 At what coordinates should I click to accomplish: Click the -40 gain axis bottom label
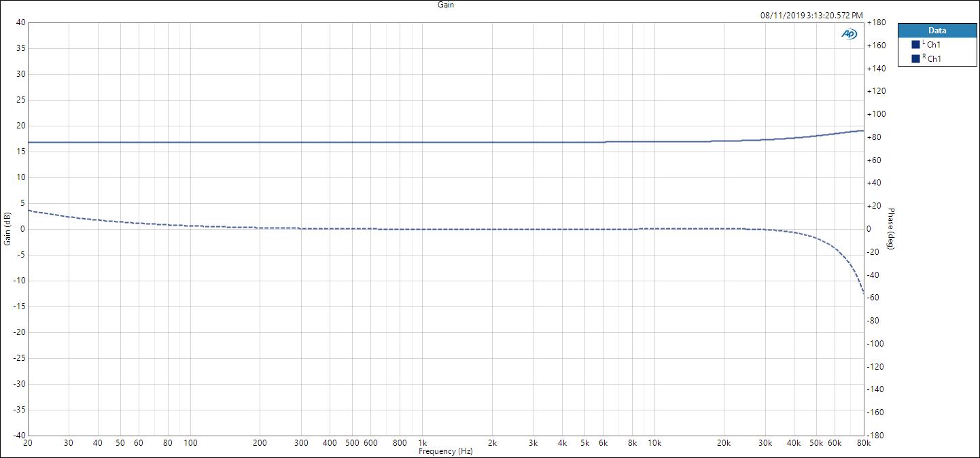click(18, 435)
